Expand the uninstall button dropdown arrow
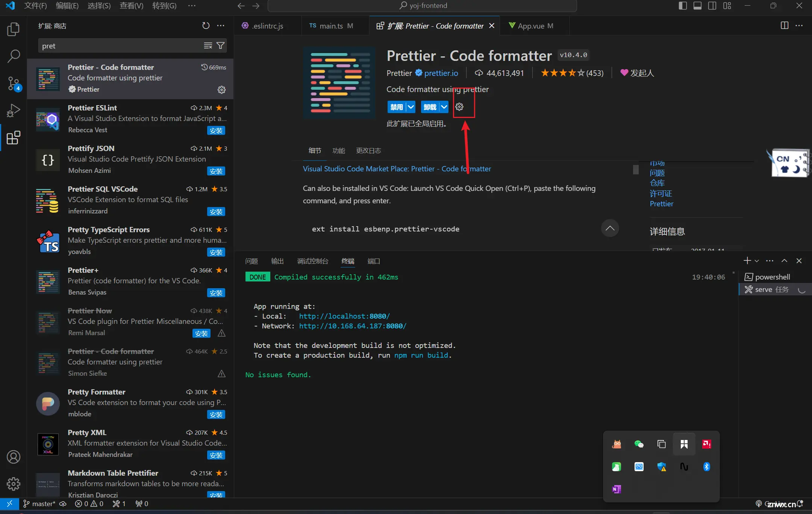The width and height of the screenshot is (812, 514). click(x=444, y=107)
